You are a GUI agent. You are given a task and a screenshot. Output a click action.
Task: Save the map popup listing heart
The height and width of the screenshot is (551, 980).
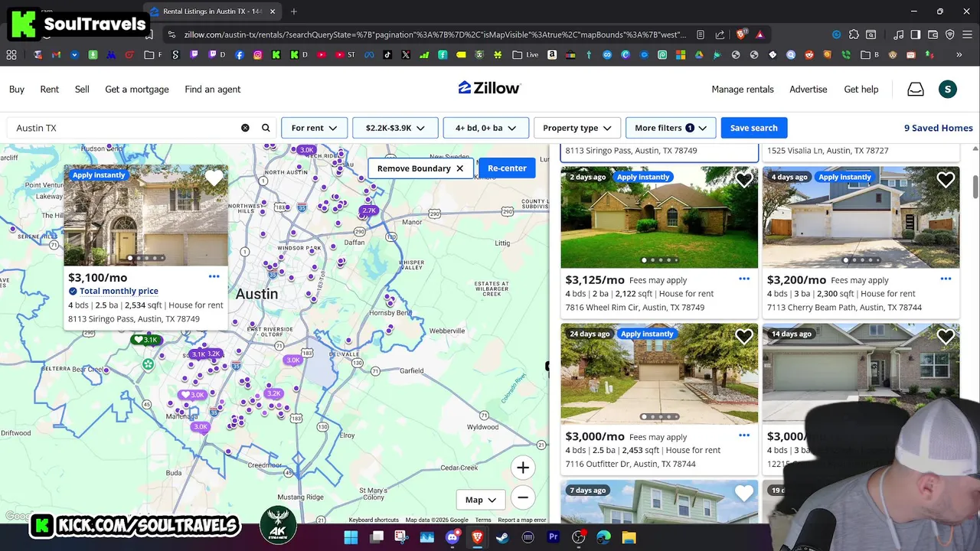point(214,178)
